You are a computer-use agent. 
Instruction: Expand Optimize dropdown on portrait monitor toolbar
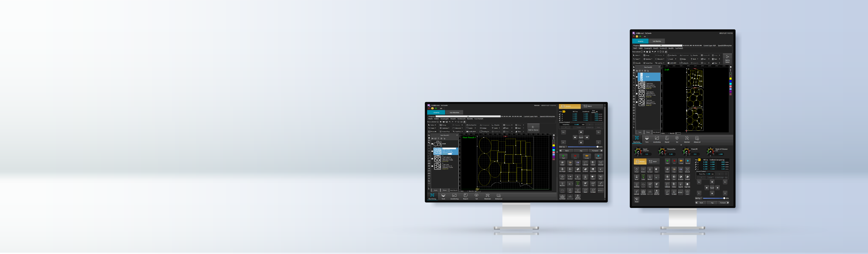[652, 59]
